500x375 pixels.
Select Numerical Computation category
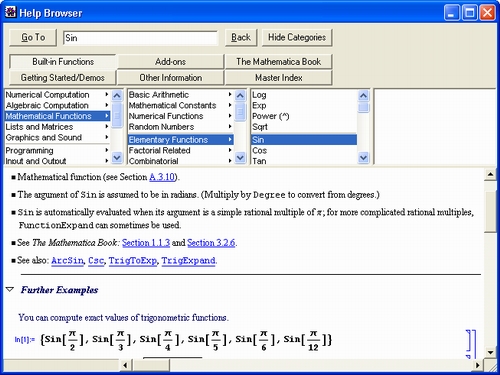57,95
